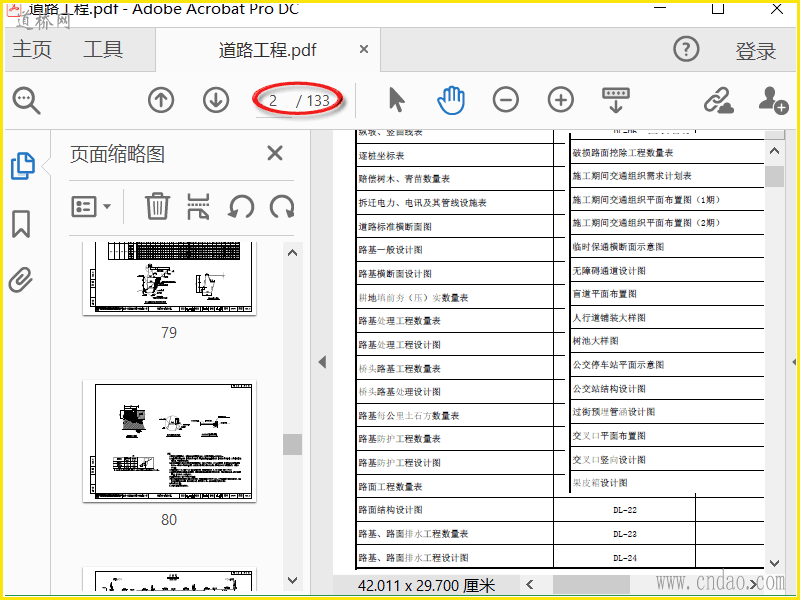
Task: Click the 逐桩坐标表 table row
Action: (x=455, y=155)
